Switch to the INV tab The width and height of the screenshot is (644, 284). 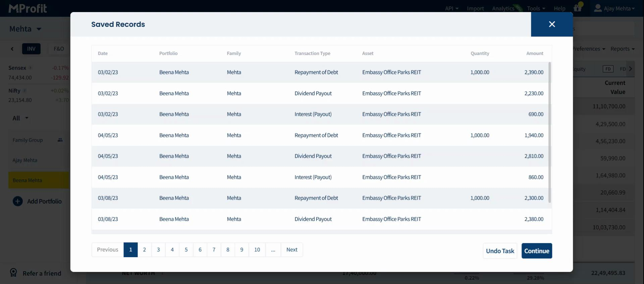click(31, 49)
